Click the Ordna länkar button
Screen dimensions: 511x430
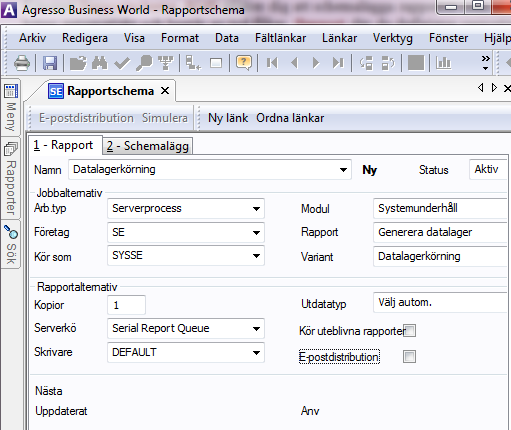tap(290, 118)
